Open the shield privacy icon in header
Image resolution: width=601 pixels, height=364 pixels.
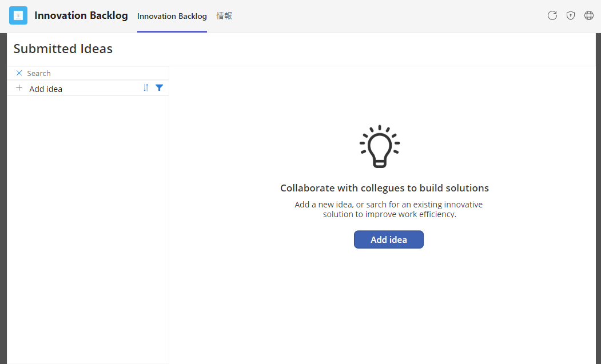(570, 15)
